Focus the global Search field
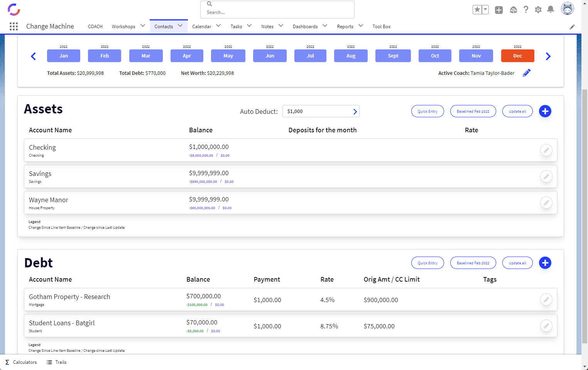 click(x=277, y=10)
